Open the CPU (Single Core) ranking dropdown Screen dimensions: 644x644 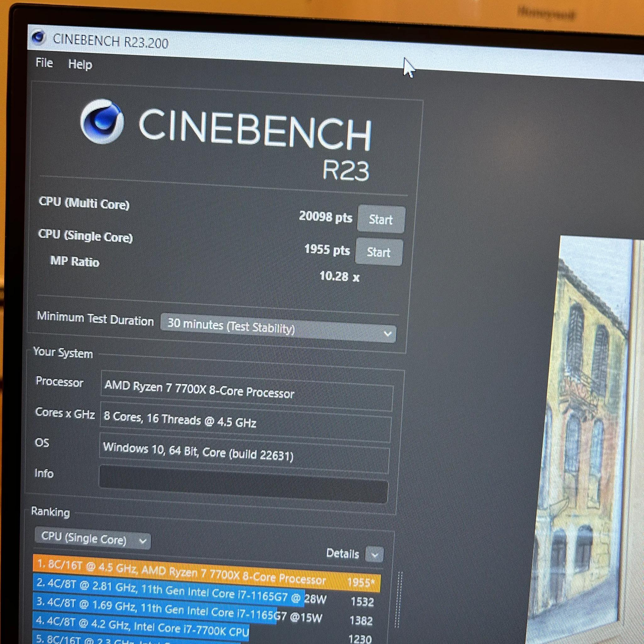pyautogui.click(x=92, y=539)
